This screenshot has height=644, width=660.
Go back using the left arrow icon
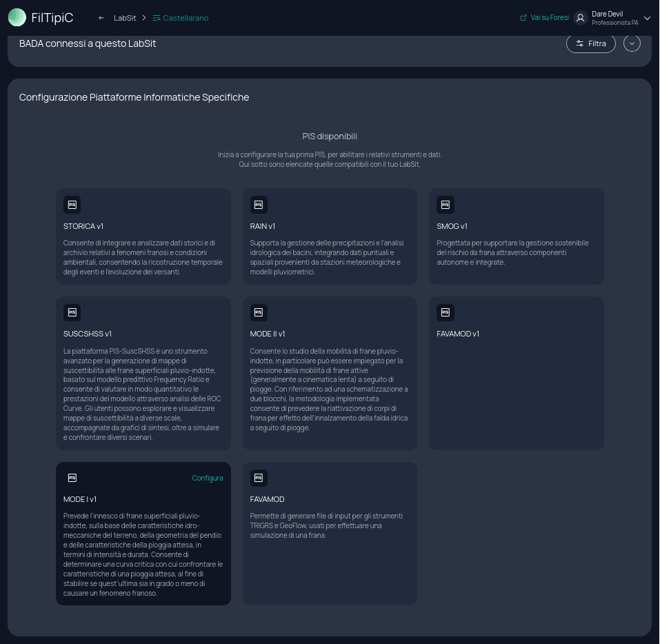101,18
